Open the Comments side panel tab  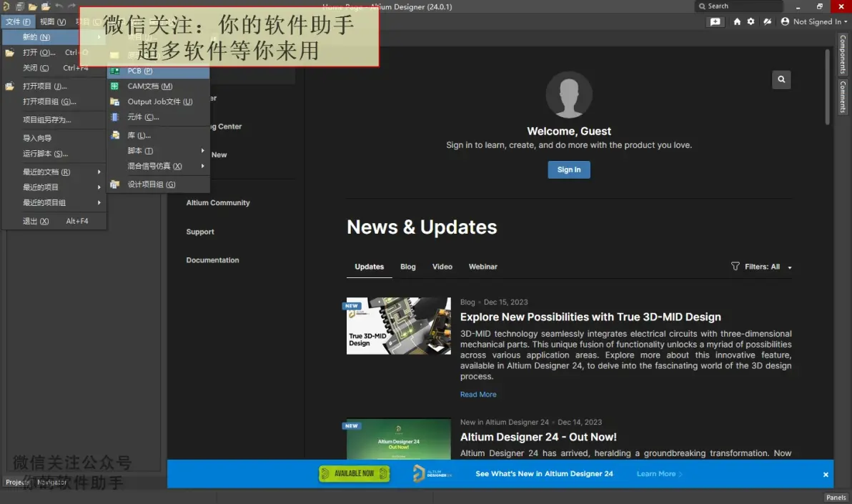click(842, 97)
